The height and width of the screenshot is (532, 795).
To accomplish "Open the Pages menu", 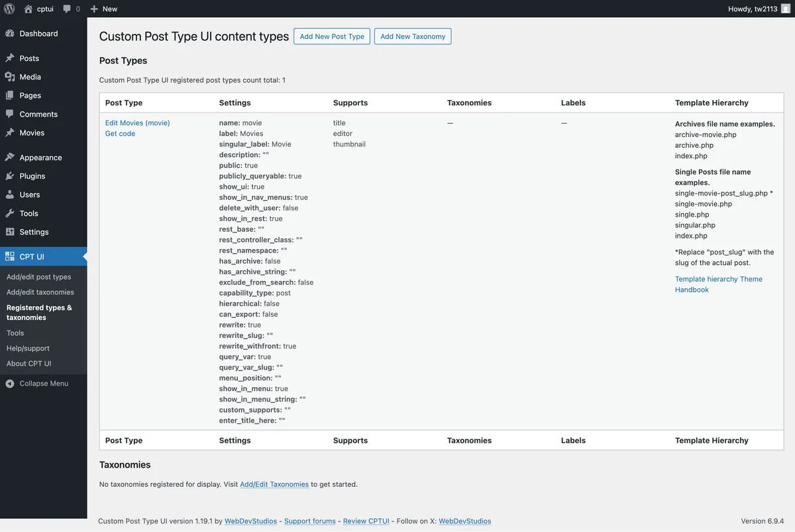I will coord(30,95).
